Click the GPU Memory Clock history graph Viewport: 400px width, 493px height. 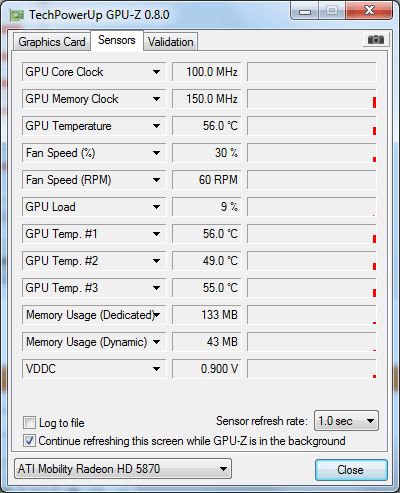(312, 99)
